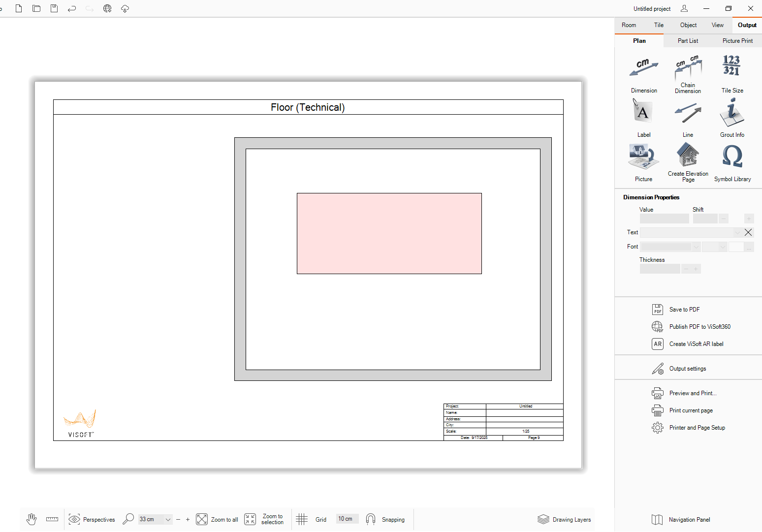Viewport: 762px width, 532px height.
Task: Click Create Elevation Page icon
Action: point(688,156)
